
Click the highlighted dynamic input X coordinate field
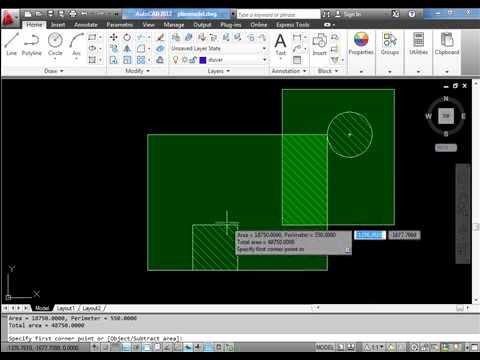(370, 235)
